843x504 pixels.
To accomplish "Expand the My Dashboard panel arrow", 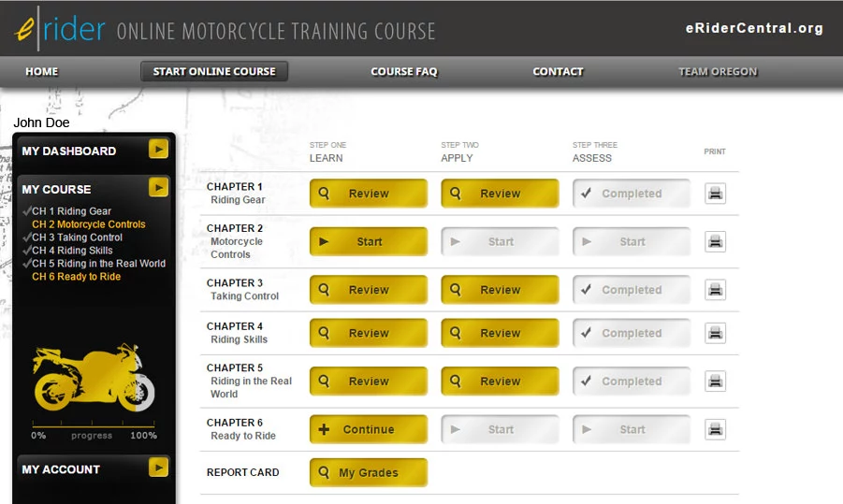I will tap(158, 150).
